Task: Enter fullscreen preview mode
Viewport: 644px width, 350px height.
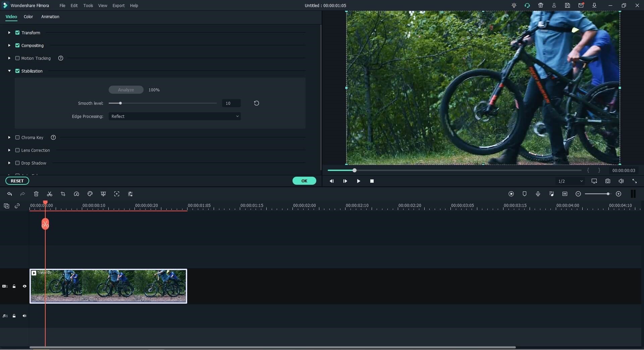Action: [635, 181]
